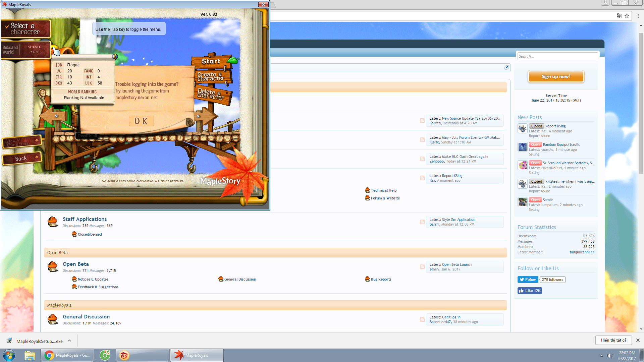Open Random Equips/Scrolls thread in New Posts
The width and height of the screenshot is (644, 362).
coord(561,144)
